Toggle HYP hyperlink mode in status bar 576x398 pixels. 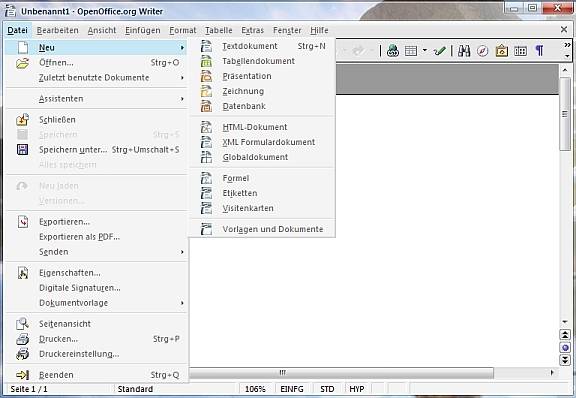click(x=357, y=389)
